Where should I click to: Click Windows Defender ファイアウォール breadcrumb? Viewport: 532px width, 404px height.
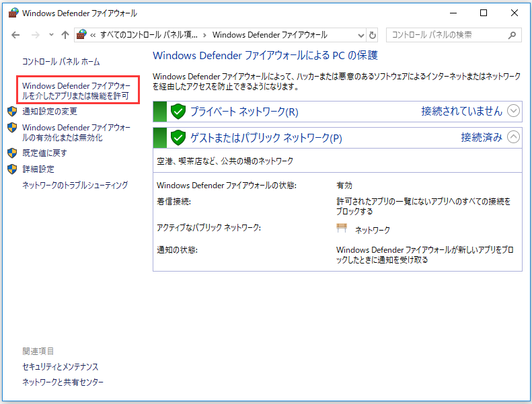tap(270, 34)
